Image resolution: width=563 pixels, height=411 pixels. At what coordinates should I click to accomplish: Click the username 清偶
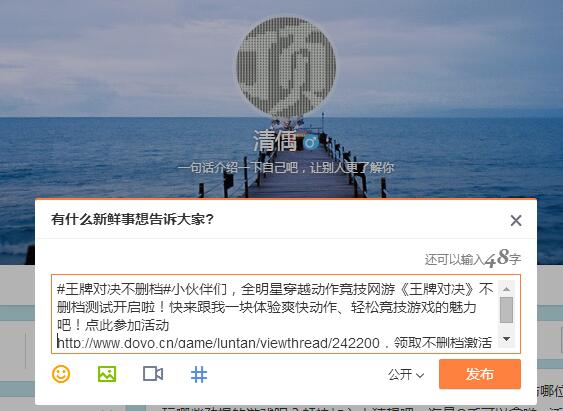click(x=275, y=141)
